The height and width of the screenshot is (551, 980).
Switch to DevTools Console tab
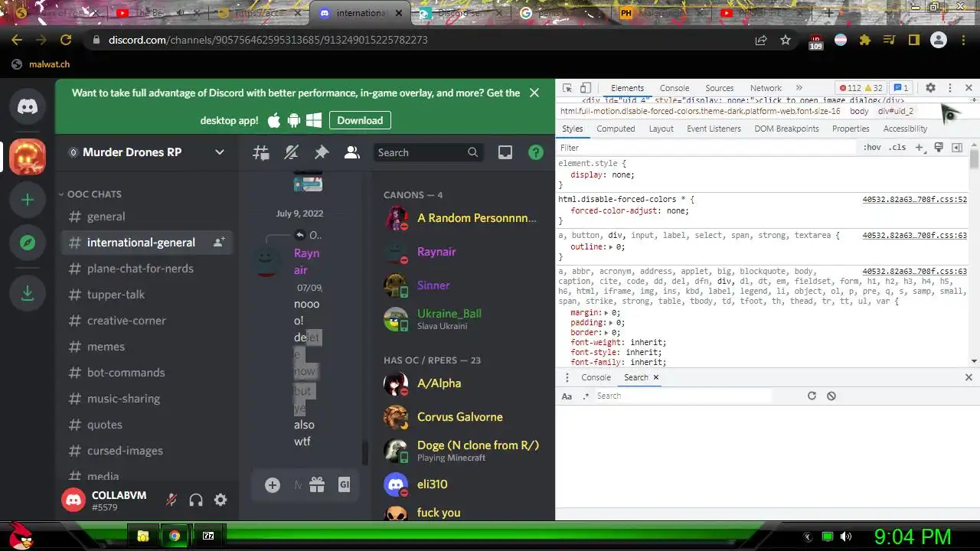[x=675, y=88]
